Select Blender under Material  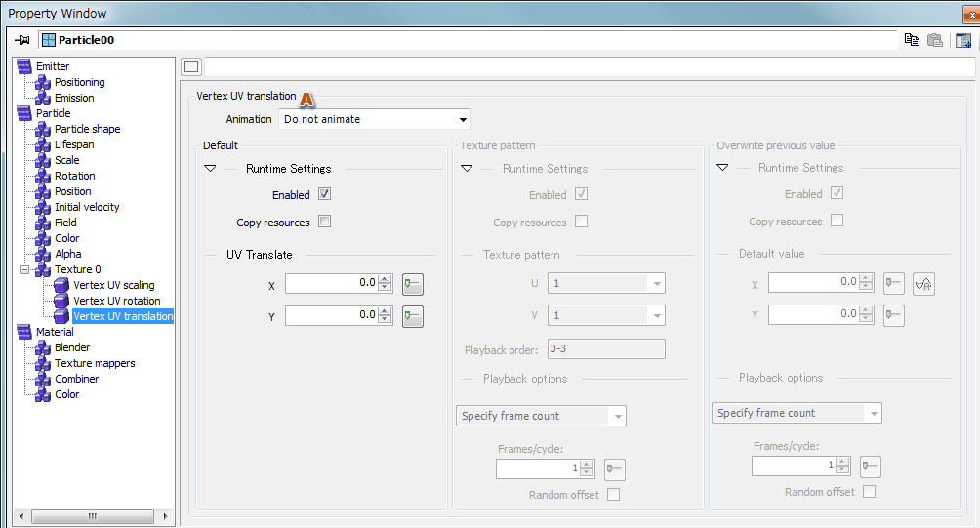tap(72, 347)
